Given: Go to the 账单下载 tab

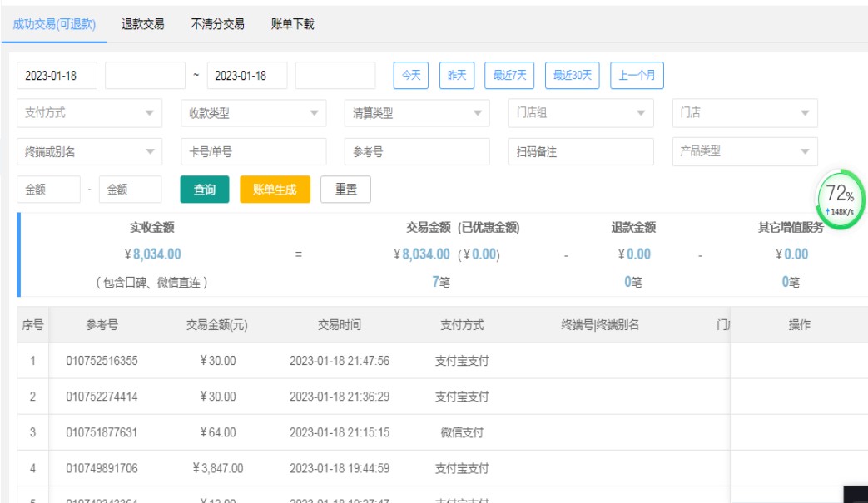Looking at the screenshot, I should (293, 24).
